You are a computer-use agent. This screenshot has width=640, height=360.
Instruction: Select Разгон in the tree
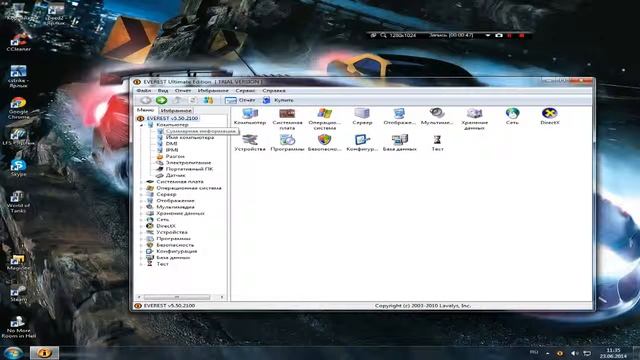pyautogui.click(x=175, y=156)
